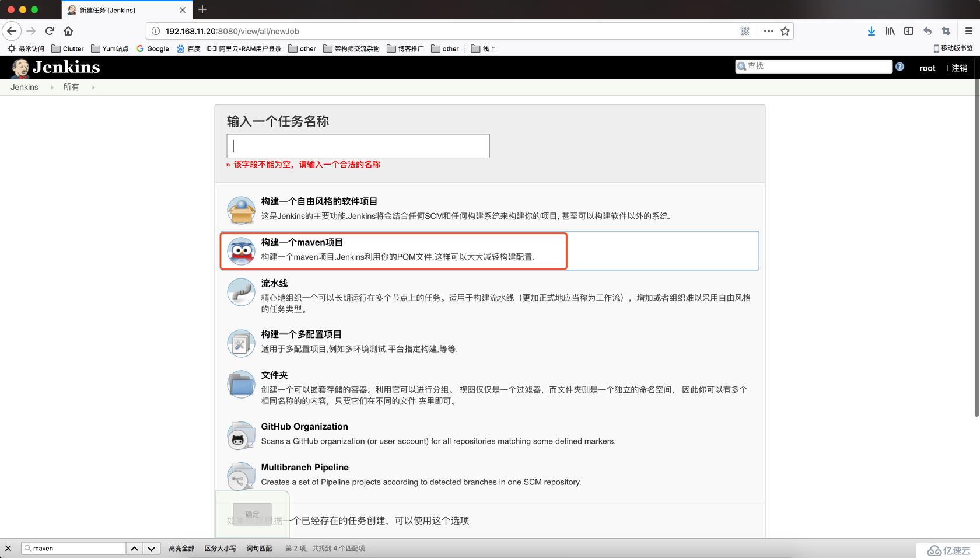Image resolution: width=980 pixels, height=558 pixels.
Task: Choose 构建一个自由风格的软件项目 title
Action: (x=319, y=201)
